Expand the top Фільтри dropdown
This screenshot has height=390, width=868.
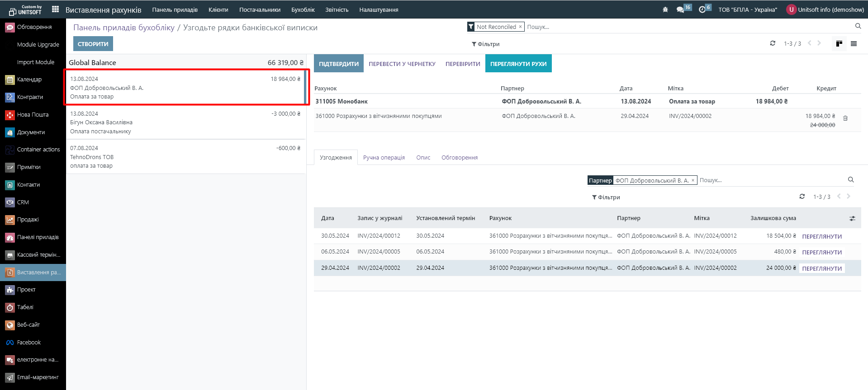point(485,44)
